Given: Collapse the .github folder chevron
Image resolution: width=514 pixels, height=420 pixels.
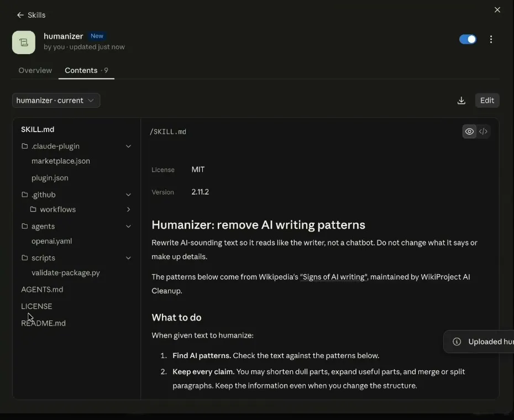Looking at the screenshot, I should pos(128,195).
